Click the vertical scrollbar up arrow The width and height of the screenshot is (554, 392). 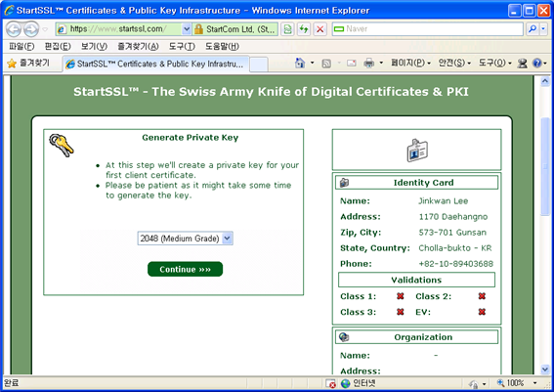point(545,82)
